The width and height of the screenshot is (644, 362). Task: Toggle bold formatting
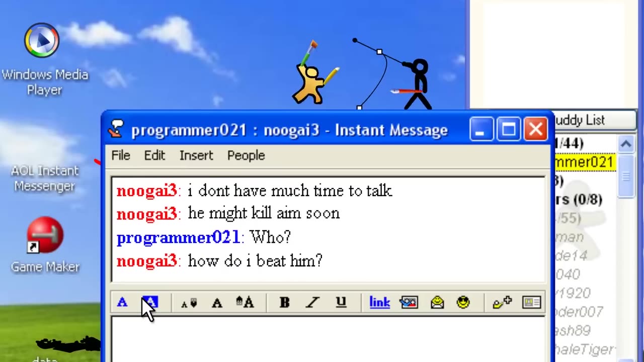[285, 303]
